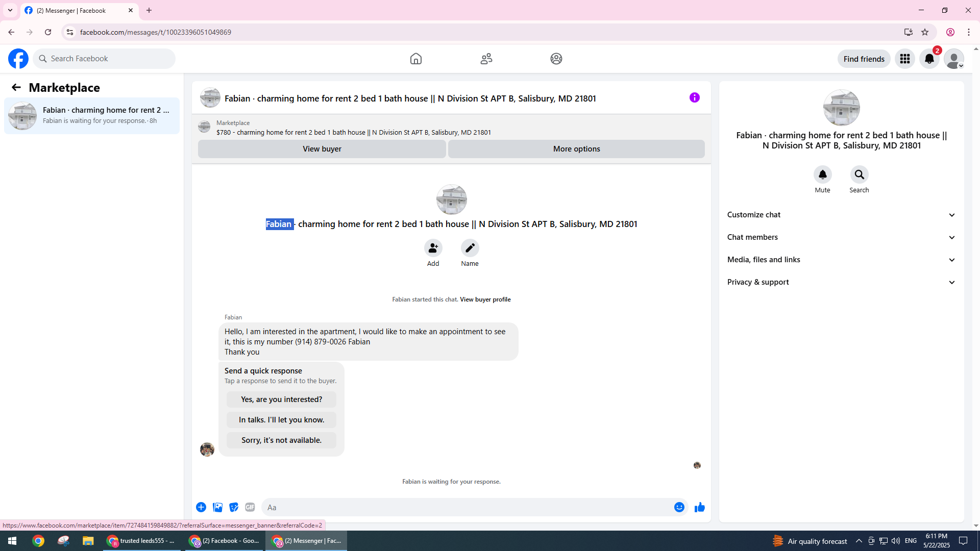The width and height of the screenshot is (980, 551).
Task: Open File Explorer from taskbar
Action: coord(88,541)
